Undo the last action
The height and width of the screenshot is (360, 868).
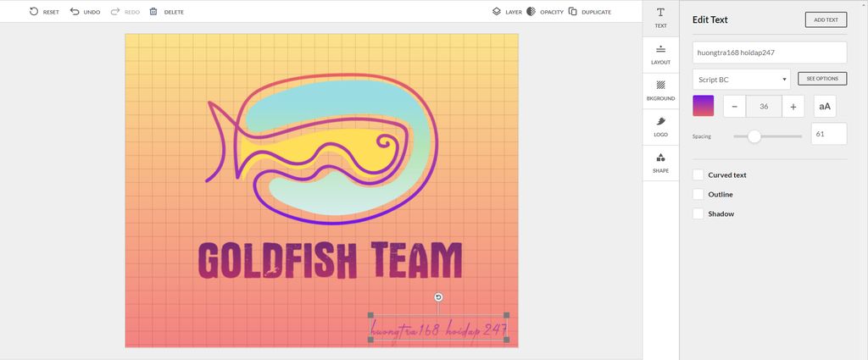[85, 12]
